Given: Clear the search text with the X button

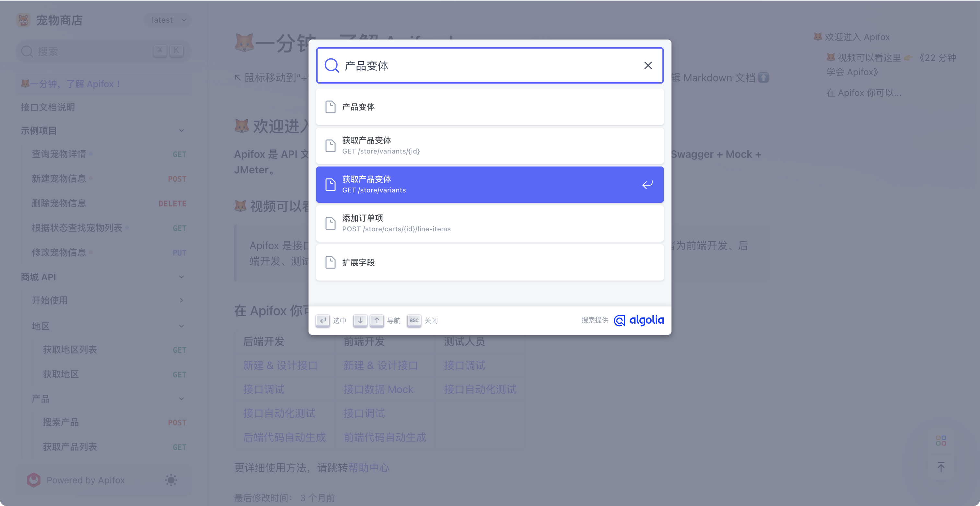Looking at the screenshot, I should coord(648,65).
